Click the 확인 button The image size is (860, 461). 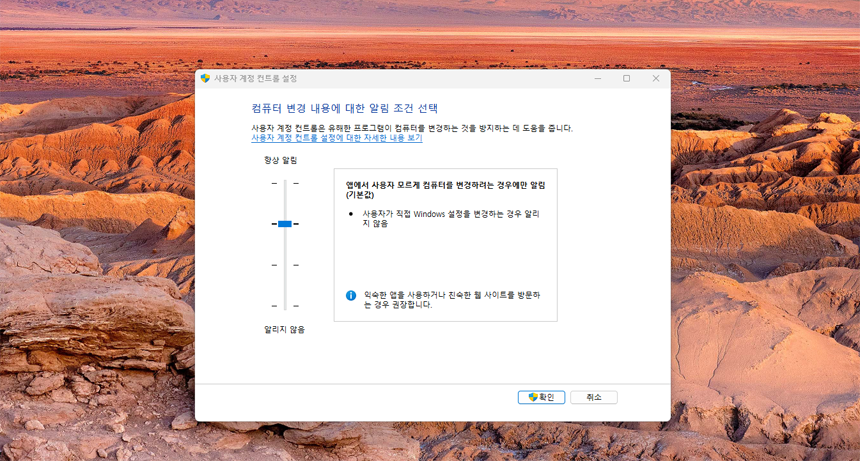[x=541, y=397]
